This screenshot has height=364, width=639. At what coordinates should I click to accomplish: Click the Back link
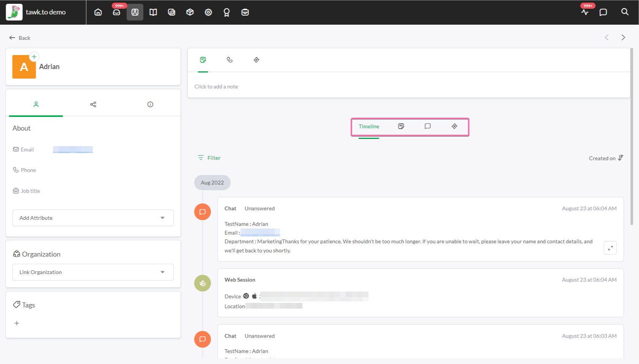coord(20,38)
